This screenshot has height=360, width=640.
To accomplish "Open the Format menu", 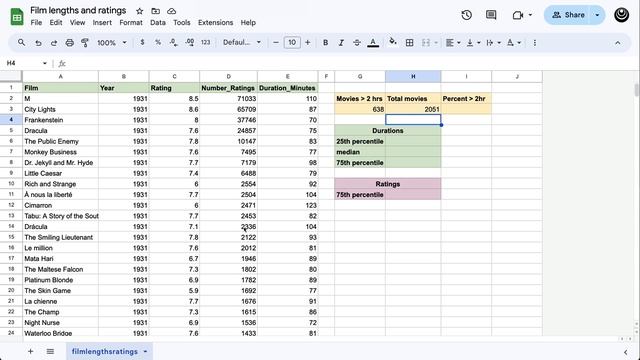I will tap(131, 23).
